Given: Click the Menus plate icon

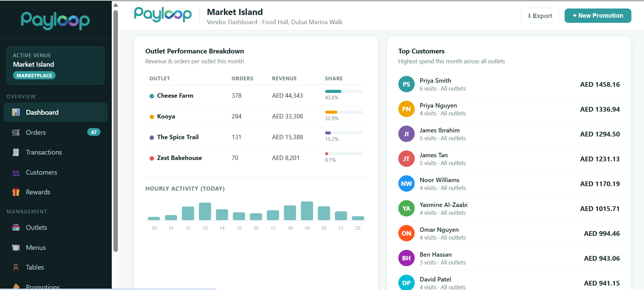Looking at the screenshot, I should point(16,247).
